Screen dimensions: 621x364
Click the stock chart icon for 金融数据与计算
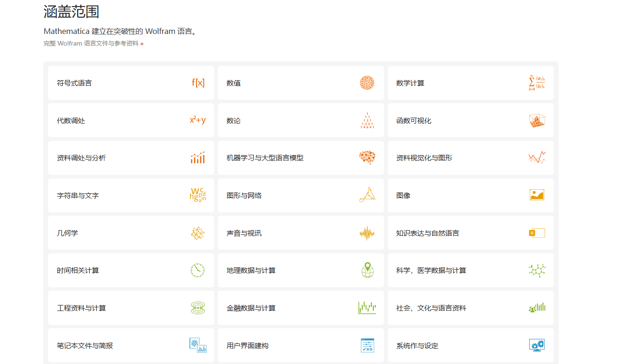tap(367, 308)
